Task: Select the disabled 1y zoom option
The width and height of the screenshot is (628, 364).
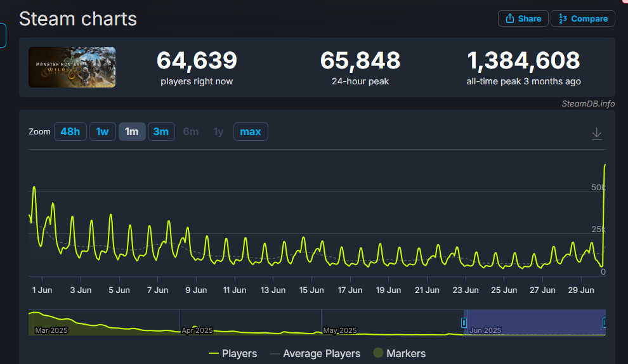Action: pyautogui.click(x=218, y=132)
